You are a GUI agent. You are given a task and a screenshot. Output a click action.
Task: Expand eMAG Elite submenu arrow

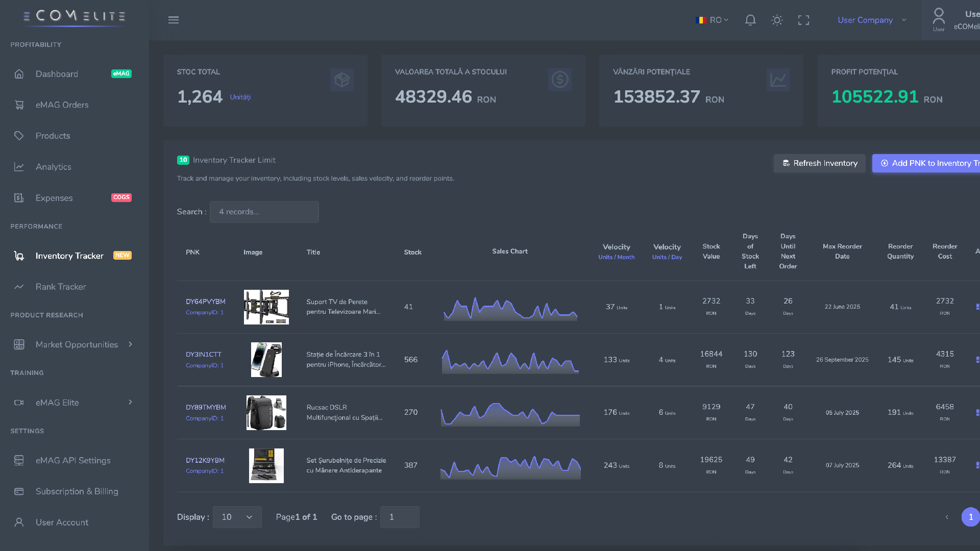131,402
